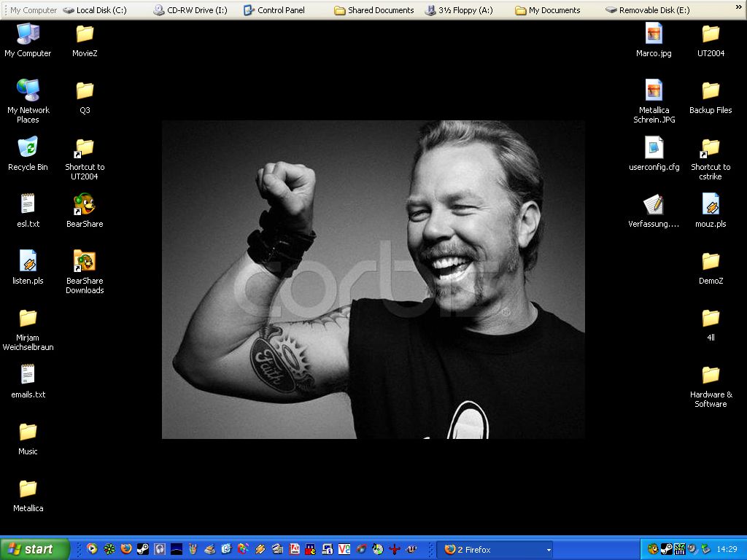The height and width of the screenshot is (560, 747).
Task: Launch Firefox from the Quick Launch bar
Action: (126, 549)
